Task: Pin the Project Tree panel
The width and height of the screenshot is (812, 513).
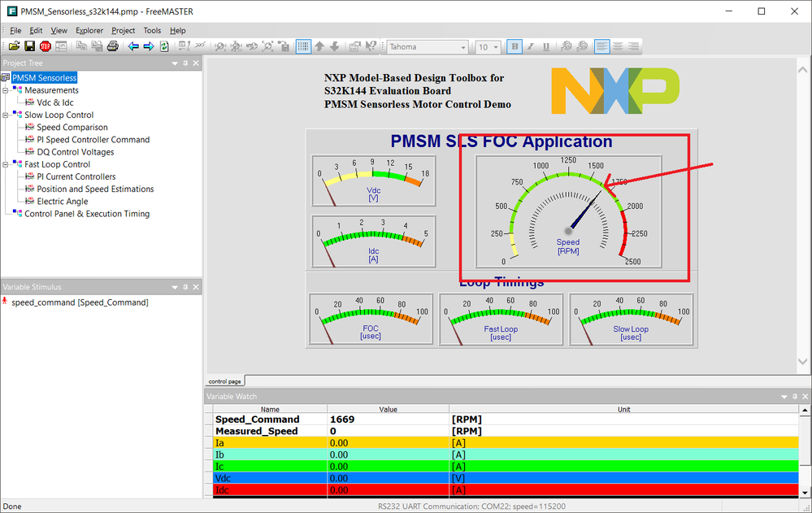Action: [185, 63]
